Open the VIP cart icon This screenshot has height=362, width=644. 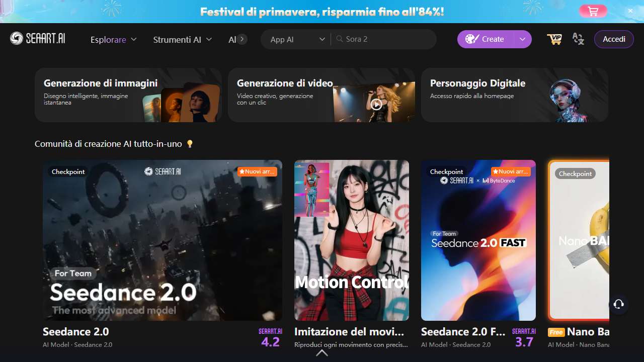(554, 39)
